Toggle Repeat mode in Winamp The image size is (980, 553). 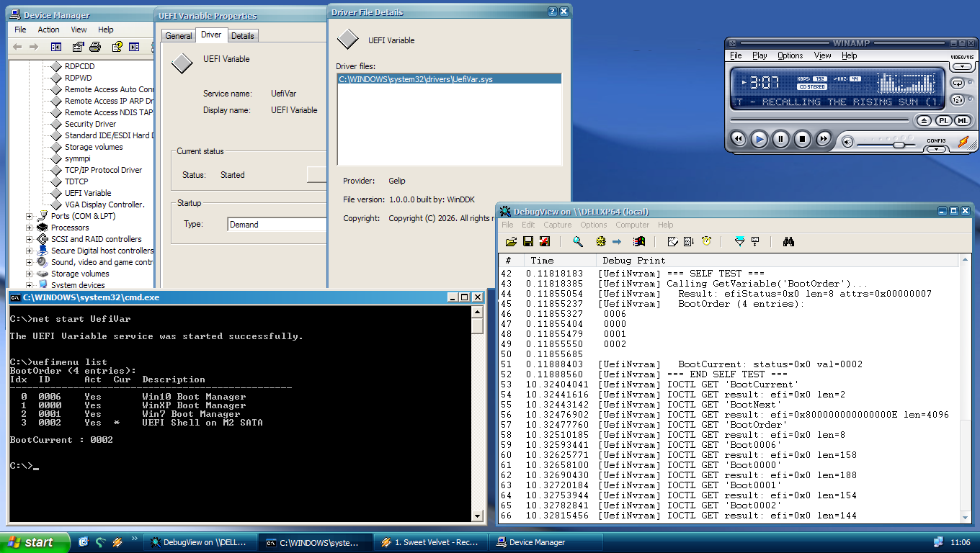[958, 83]
